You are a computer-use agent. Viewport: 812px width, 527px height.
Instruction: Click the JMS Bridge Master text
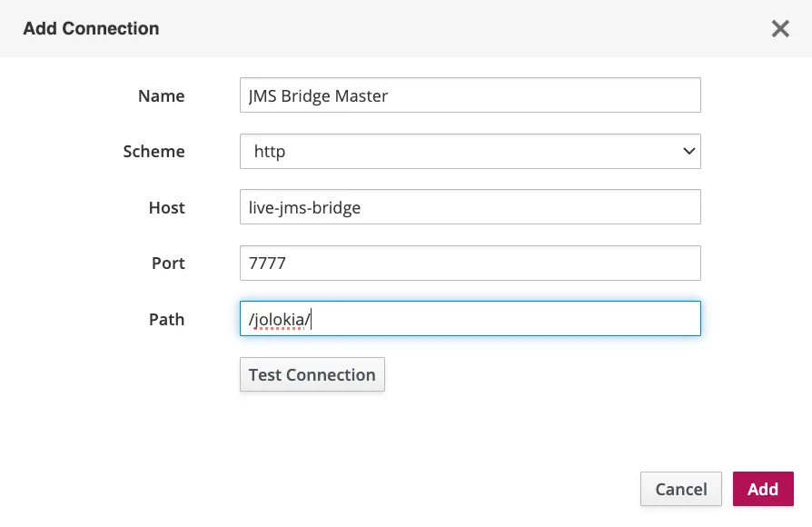click(318, 95)
